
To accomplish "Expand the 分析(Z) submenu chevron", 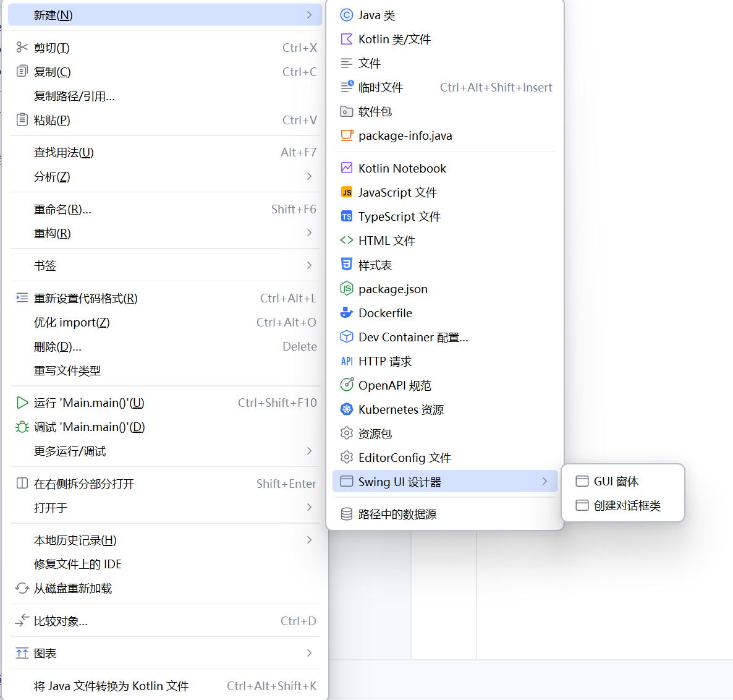I will [310, 176].
